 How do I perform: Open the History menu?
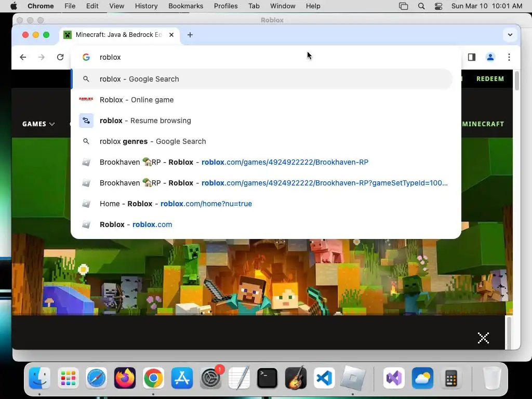coord(146,6)
